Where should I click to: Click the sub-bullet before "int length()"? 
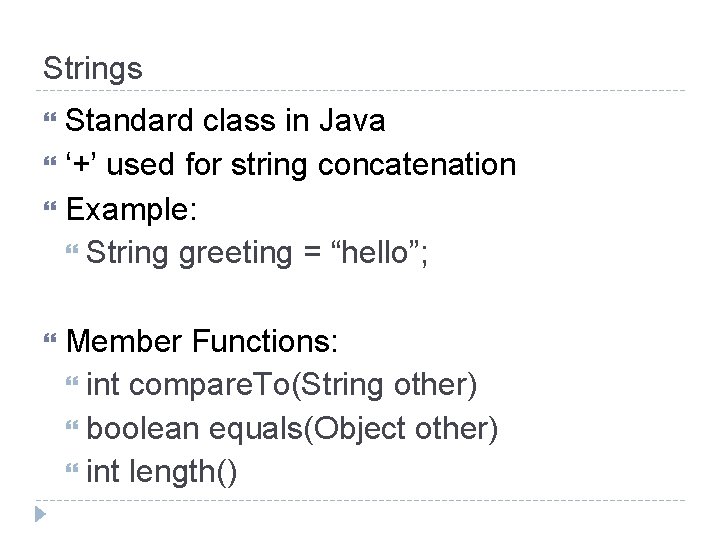[x=72, y=472]
